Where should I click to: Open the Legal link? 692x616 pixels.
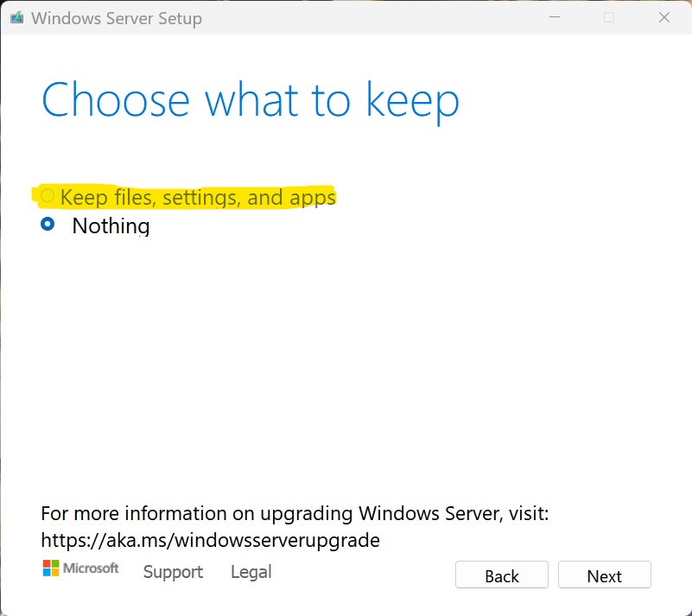(x=251, y=572)
